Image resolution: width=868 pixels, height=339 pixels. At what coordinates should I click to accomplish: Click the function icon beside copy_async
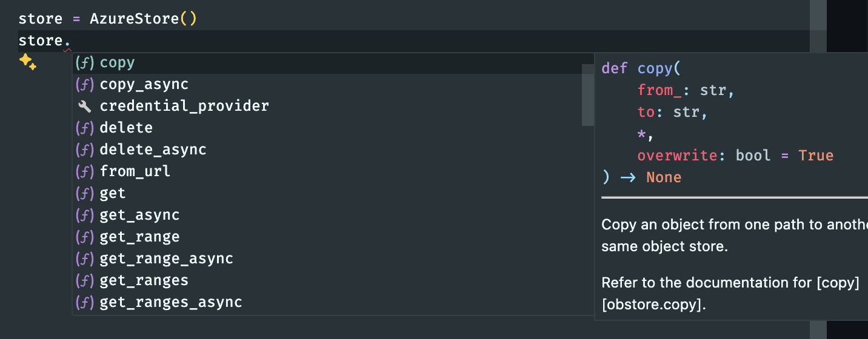(84, 85)
